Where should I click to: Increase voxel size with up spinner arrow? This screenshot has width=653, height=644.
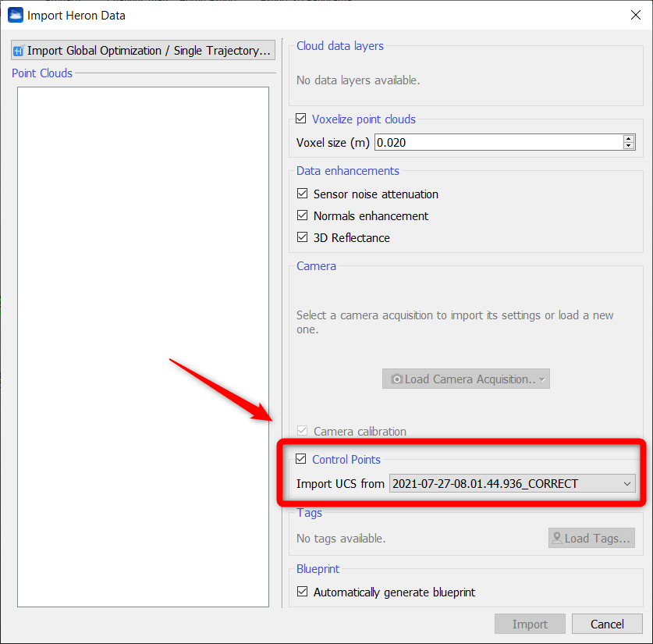(x=629, y=139)
